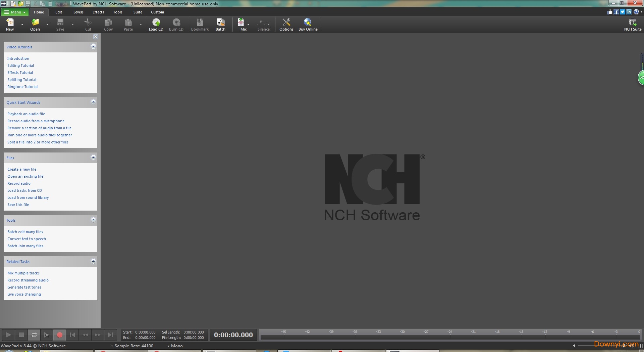Click the Record streaming audio link

28,280
